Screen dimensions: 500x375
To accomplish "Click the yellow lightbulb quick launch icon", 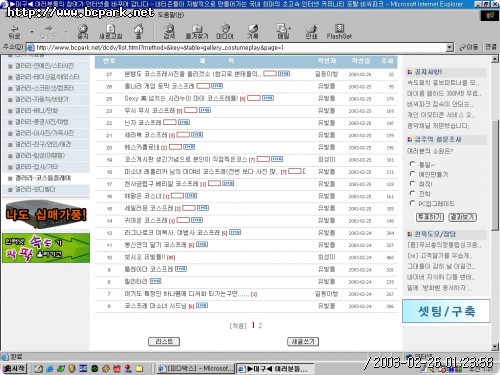I will (x=72, y=369).
